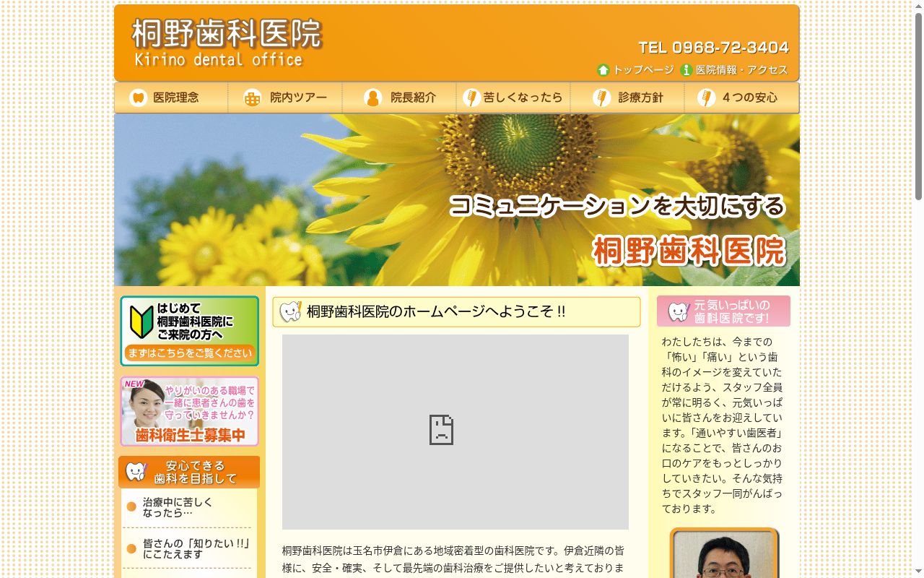Follow the 治療中に苦しくなったら sidebar link
This screenshot has width=924, height=578.
[178, 507]
